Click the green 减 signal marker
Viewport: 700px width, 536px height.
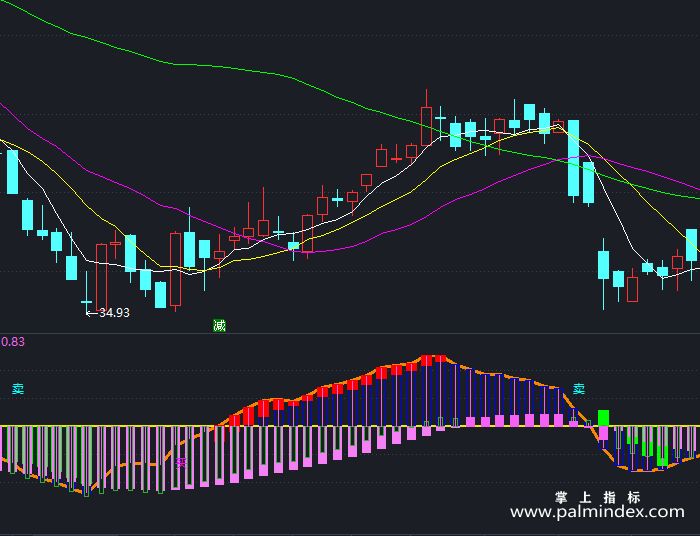pos(219,326)
